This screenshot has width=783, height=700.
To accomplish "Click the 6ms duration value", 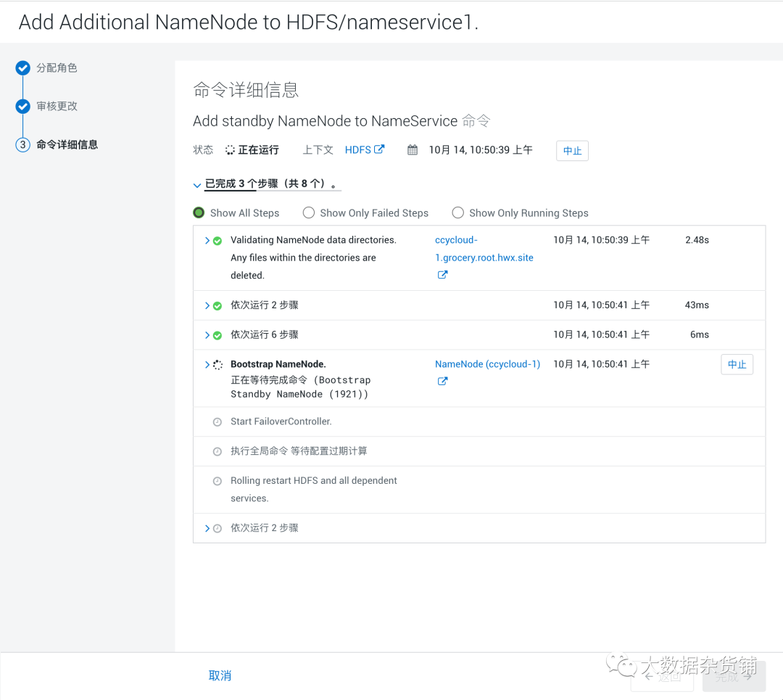I will (700, 334).
